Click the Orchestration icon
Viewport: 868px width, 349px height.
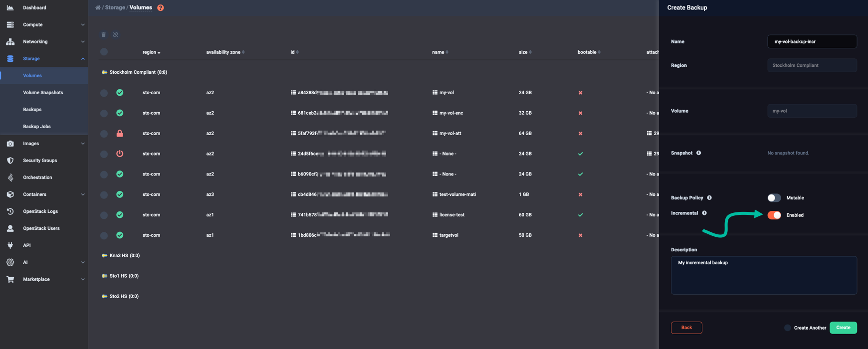(x=10, y=177)
